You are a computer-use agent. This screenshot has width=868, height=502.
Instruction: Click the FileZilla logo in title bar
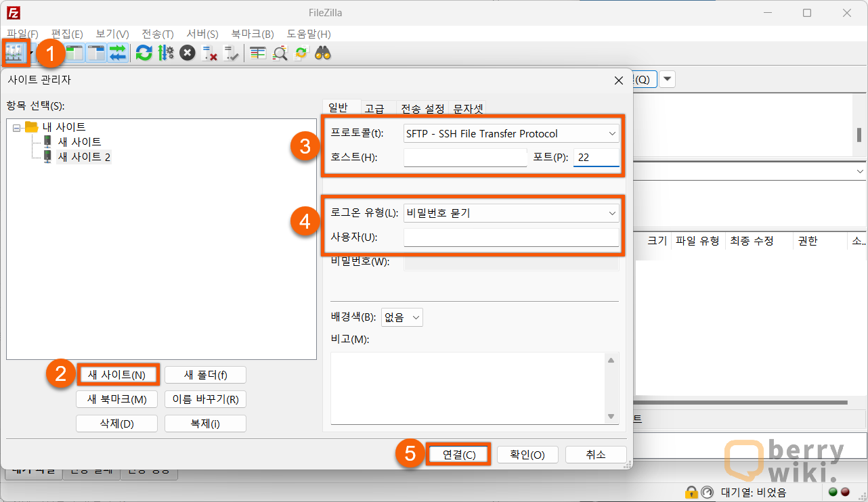pos(14,13)
